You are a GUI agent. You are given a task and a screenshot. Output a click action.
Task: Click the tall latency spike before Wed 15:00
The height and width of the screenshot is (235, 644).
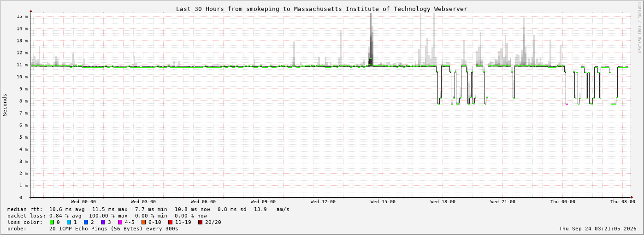click(370, 39)
